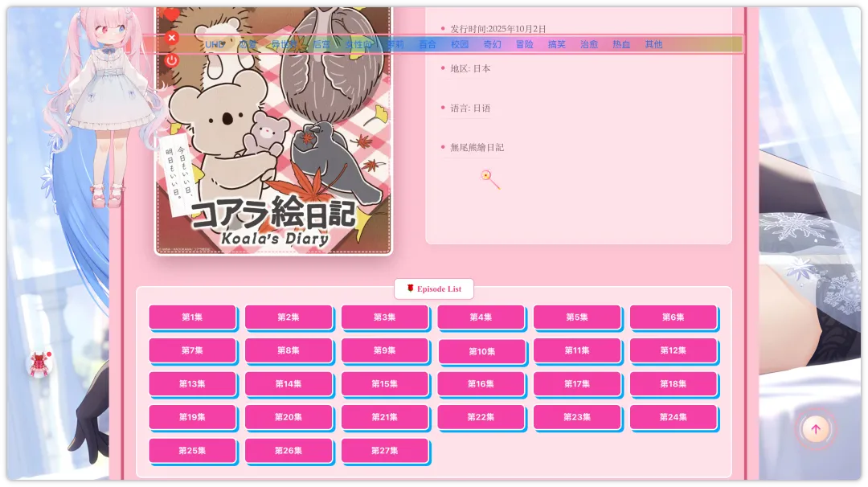Select episode 第14集
Screen dimensions: 868x487
tap(289, 383)
